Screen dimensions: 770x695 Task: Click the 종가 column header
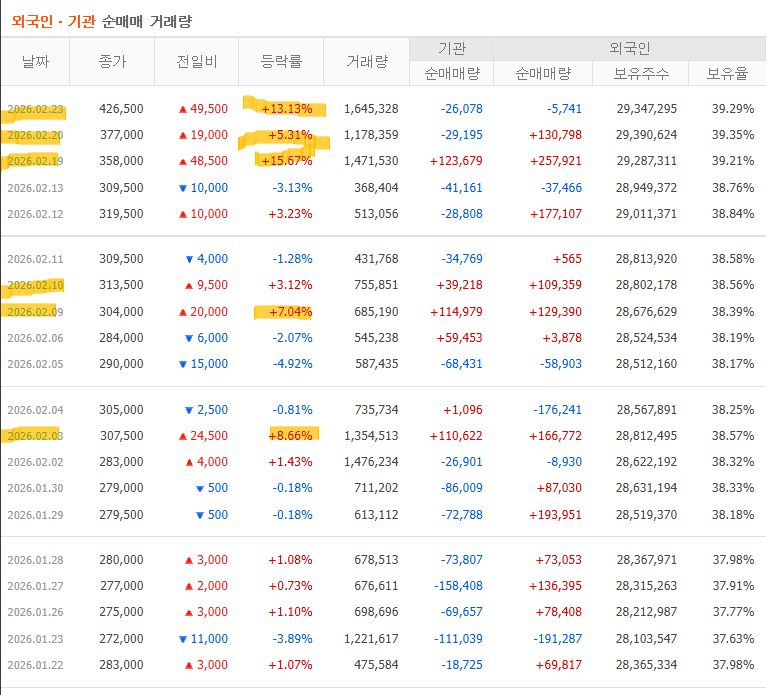(x=113, y=62)
